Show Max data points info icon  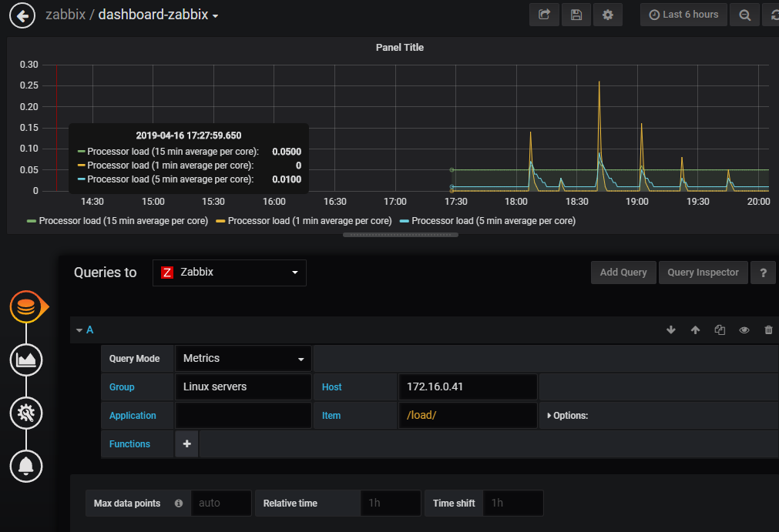(179, 504)
